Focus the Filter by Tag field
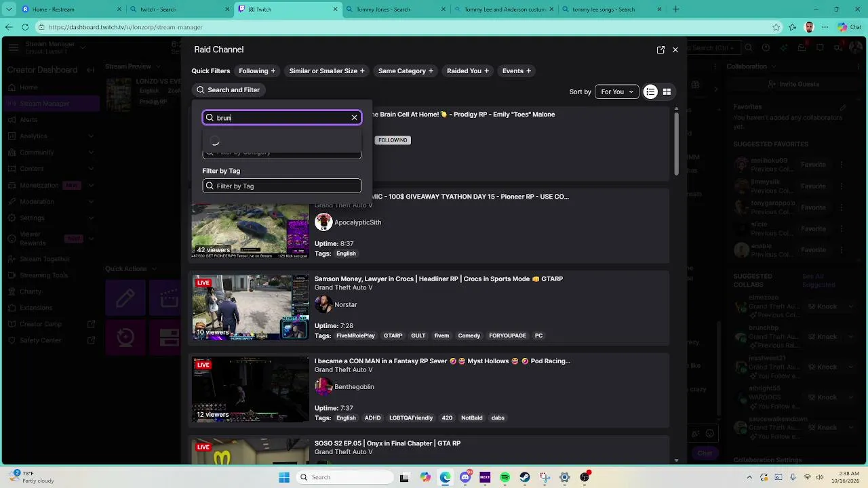The height and width of the screenshot is (488, 868). point(282,186)
